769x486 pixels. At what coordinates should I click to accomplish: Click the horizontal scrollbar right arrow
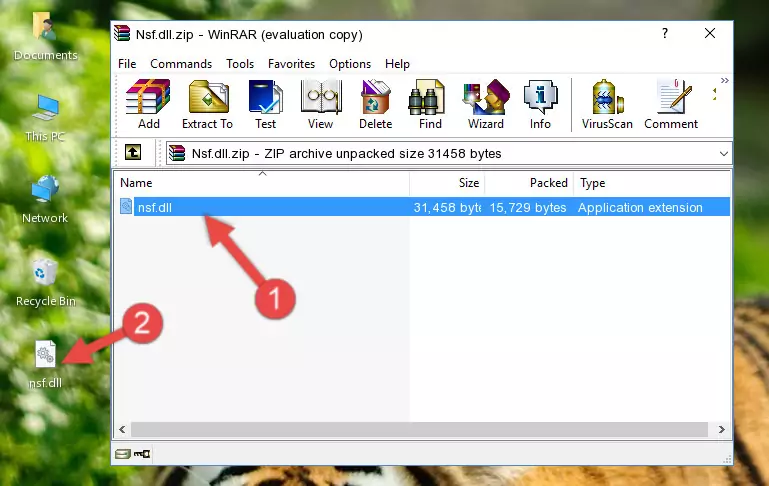(x=721, y=429)
